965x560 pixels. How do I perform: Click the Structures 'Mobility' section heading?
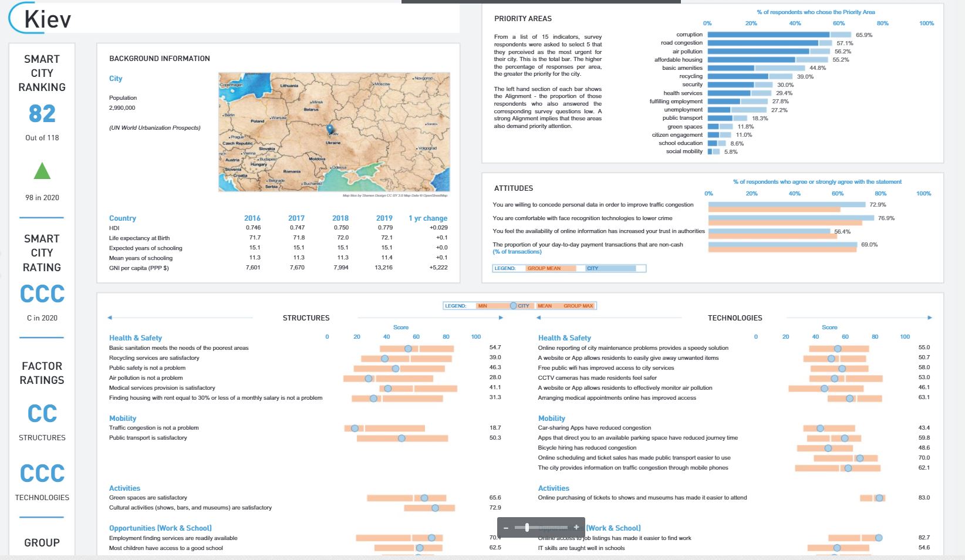point(123,419)
